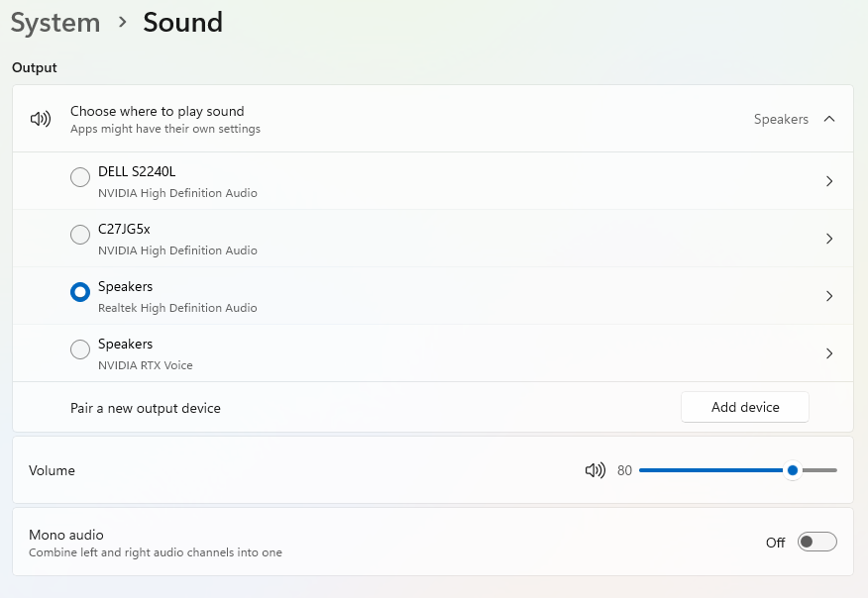Click the Sound breadcrumb heading
This screenshot has height=598, width=868.
[x=182, y=23]
